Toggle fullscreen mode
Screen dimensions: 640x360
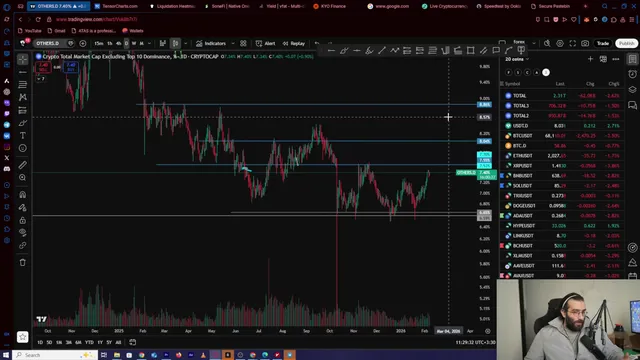[x=573, y=43]
